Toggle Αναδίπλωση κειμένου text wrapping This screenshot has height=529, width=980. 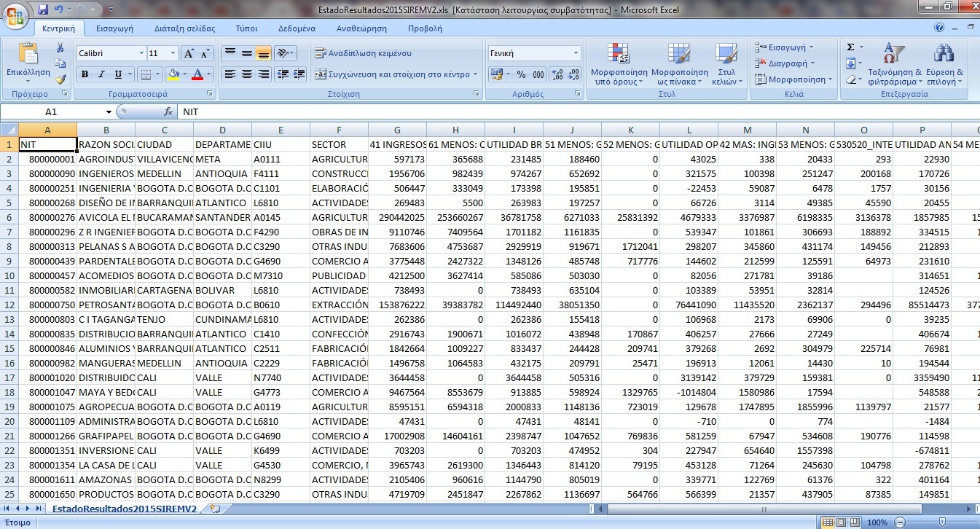(363, 53)
